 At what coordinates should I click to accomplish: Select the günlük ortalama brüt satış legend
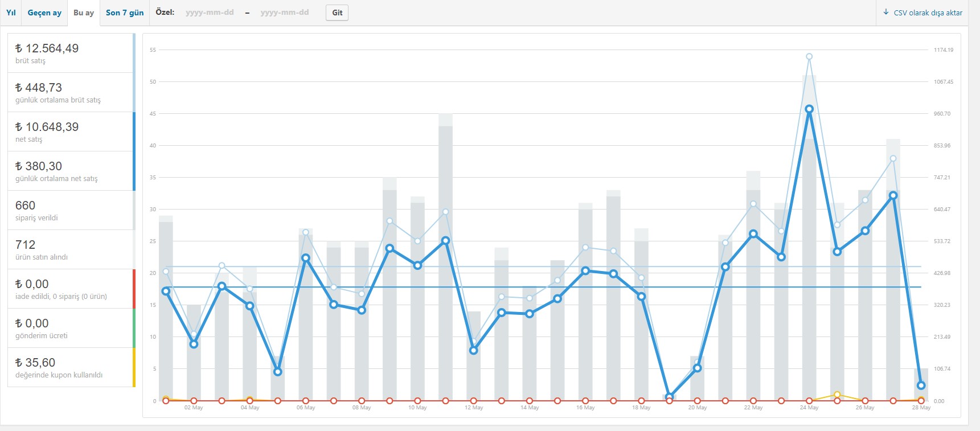[71, 92]
